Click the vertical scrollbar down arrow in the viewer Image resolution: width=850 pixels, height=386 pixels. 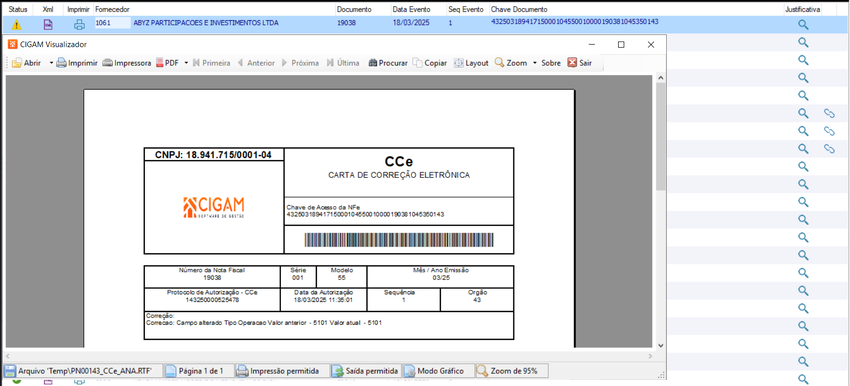(x=660, y=345)
